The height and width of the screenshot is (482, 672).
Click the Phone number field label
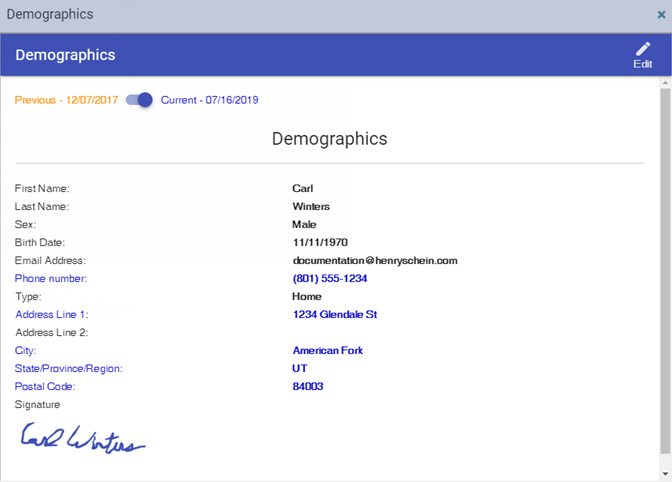(x=51, y=278)
